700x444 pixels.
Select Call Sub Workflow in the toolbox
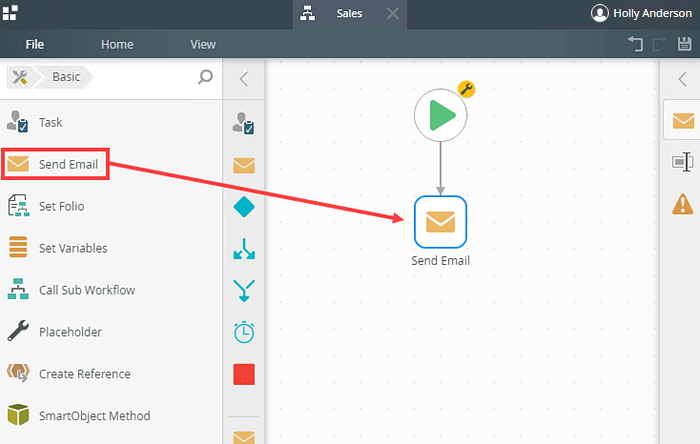111,290
